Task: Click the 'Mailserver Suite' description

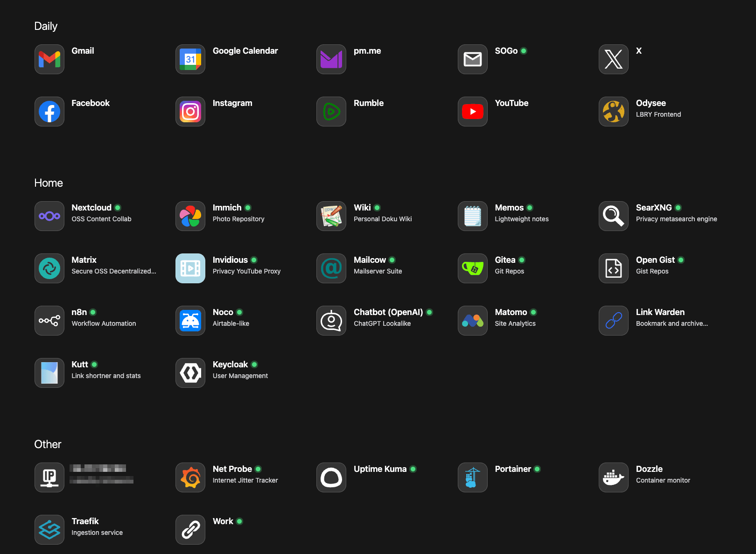Action: tap(378, 271)
